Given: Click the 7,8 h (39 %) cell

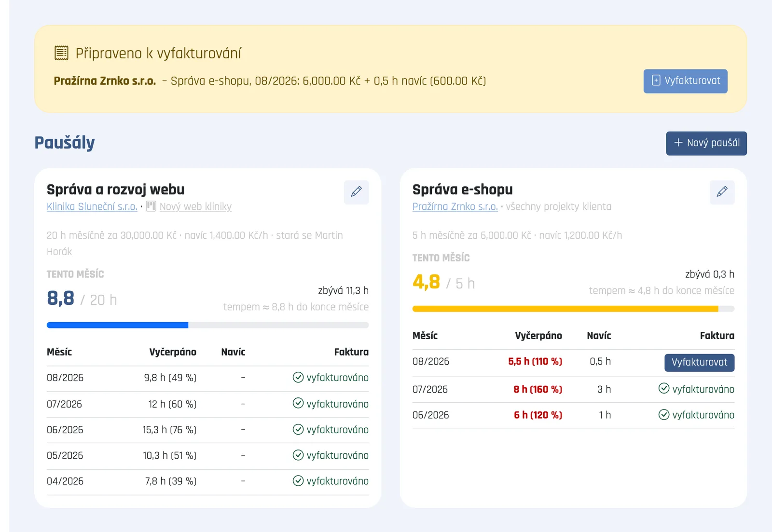Looking at the screenshot, I should coord(171,481).
